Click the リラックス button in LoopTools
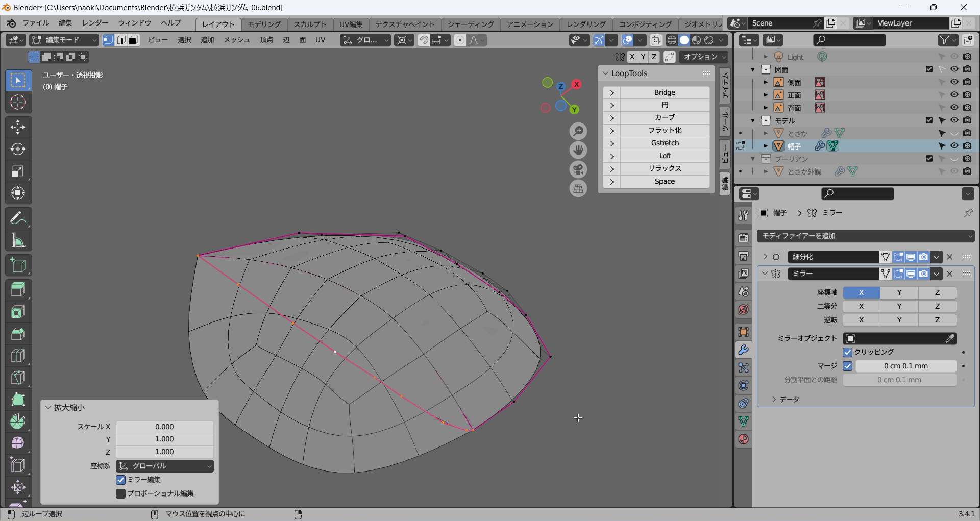This screenshot has height=521, width=980. point(665,168)
